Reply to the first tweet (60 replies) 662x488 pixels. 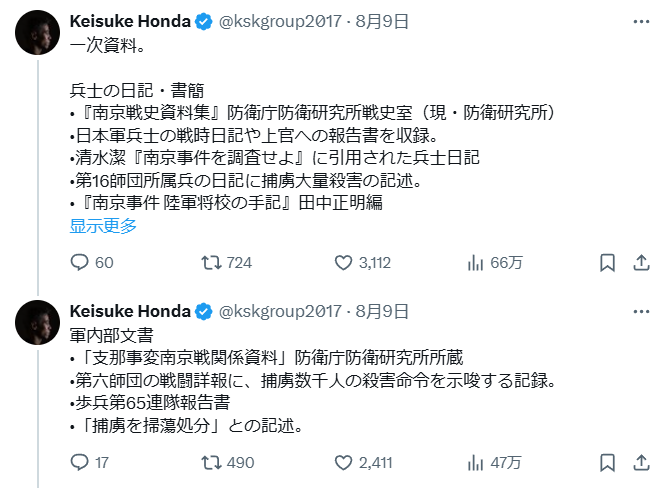click(x=81, y=263)
